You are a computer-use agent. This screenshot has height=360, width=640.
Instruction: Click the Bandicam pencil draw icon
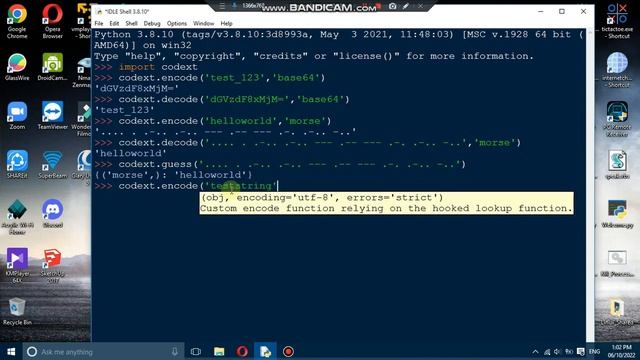(x=406, y=6)
